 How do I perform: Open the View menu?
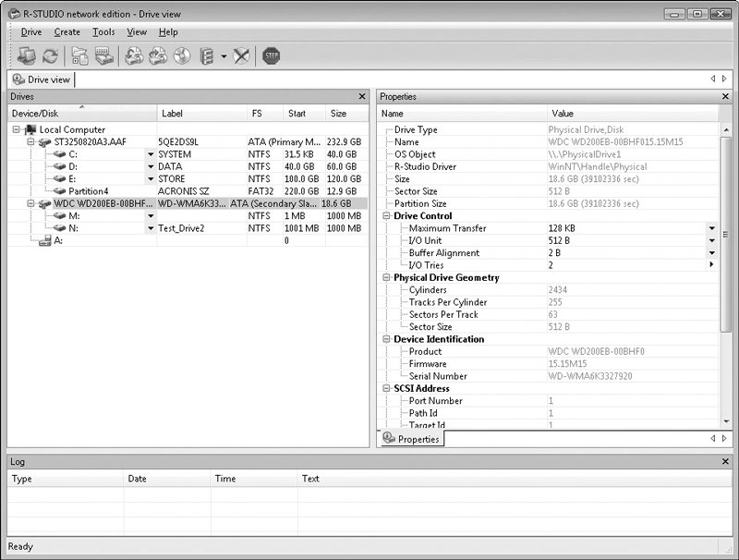[137, 32]
